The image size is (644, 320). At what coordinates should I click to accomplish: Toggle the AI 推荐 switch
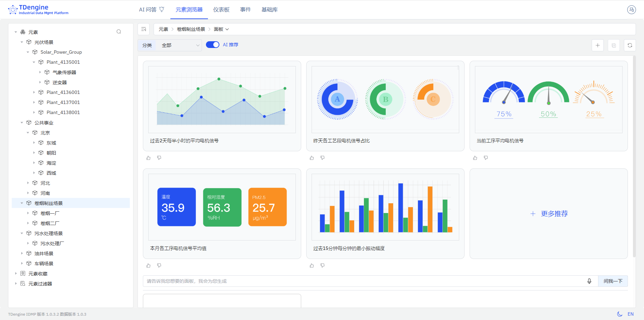click(x=213, y=45)
